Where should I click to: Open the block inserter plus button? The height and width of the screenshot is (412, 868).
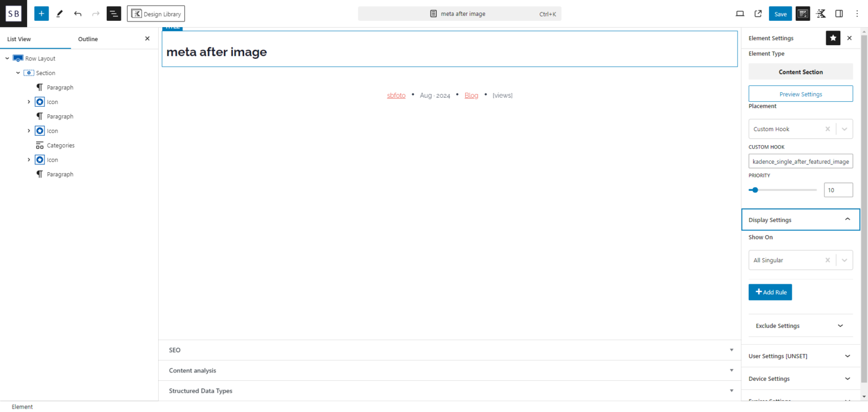pyautogui.click(x=41, y=14)
